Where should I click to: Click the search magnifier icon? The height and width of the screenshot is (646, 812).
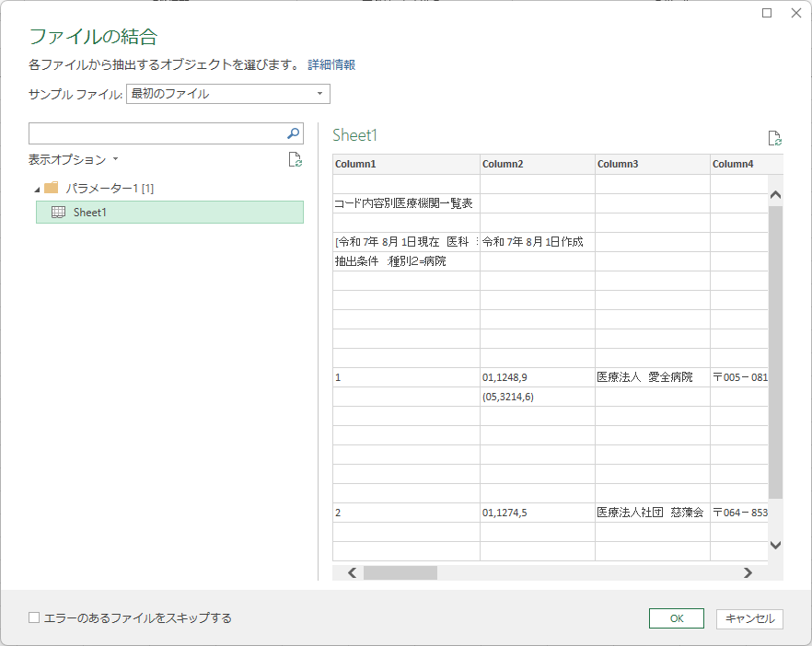tap(294, 133)
